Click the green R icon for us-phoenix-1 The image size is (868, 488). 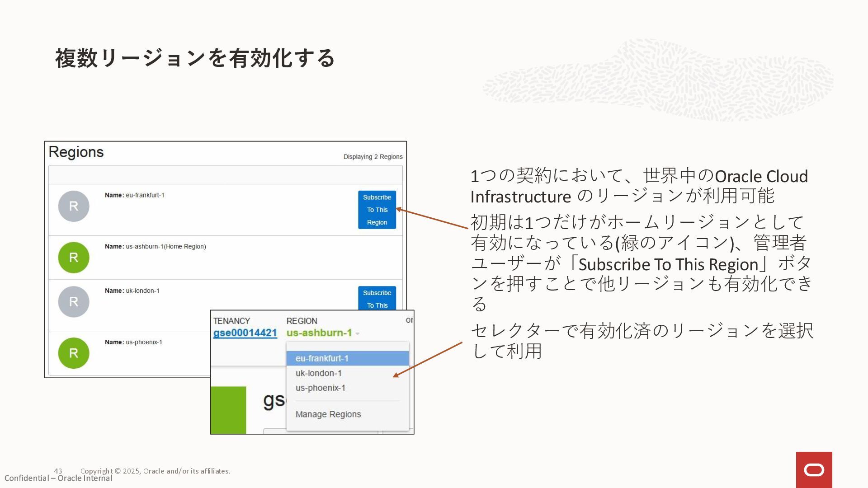coord(74,353)
